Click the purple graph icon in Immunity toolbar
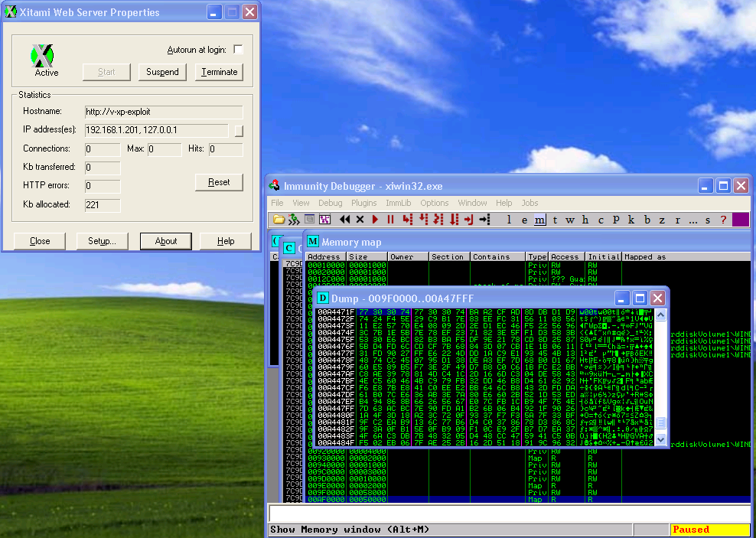756x538 pixels. coord(325,220)
